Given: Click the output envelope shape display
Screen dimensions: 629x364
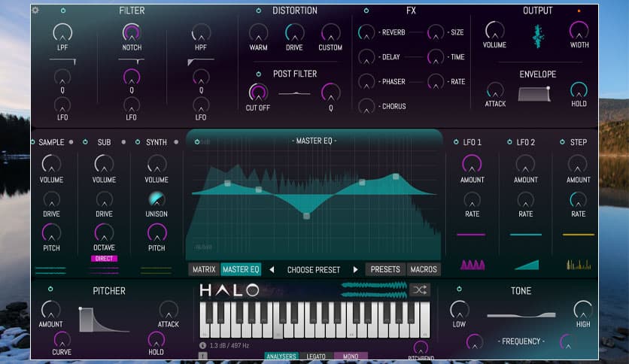Looking at the screenshot, I should (x=534, y=94).
